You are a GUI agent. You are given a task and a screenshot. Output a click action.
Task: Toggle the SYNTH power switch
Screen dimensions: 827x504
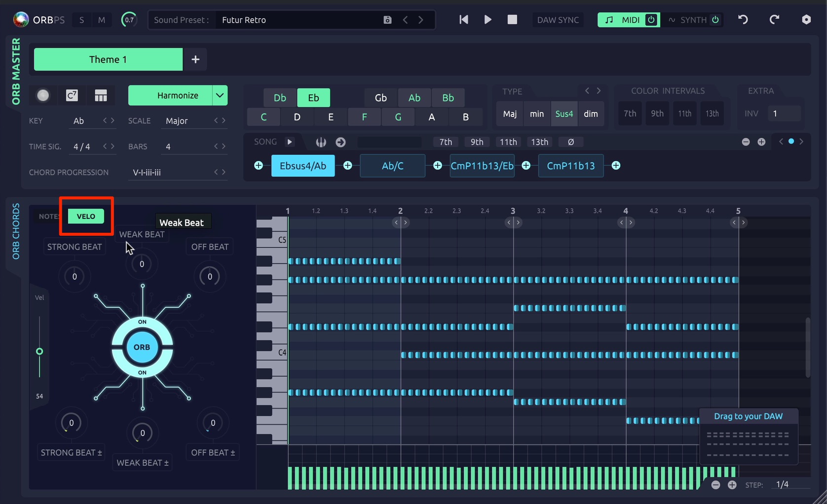point(715,20)
